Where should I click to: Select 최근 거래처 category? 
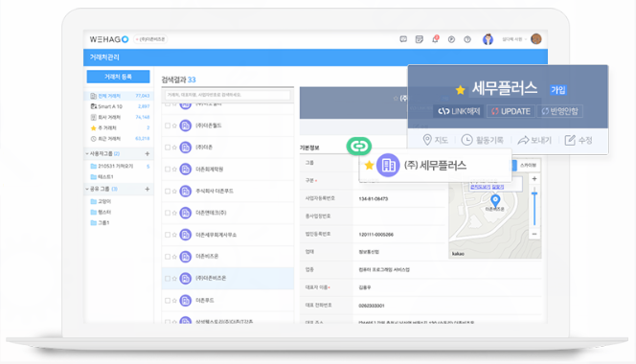point(119,139)
